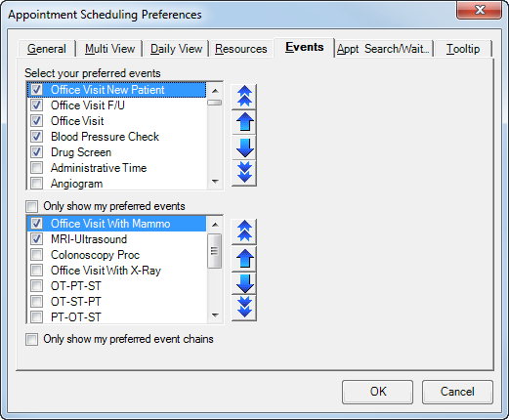
Task: Click the Cancel button
Action: 457,392
